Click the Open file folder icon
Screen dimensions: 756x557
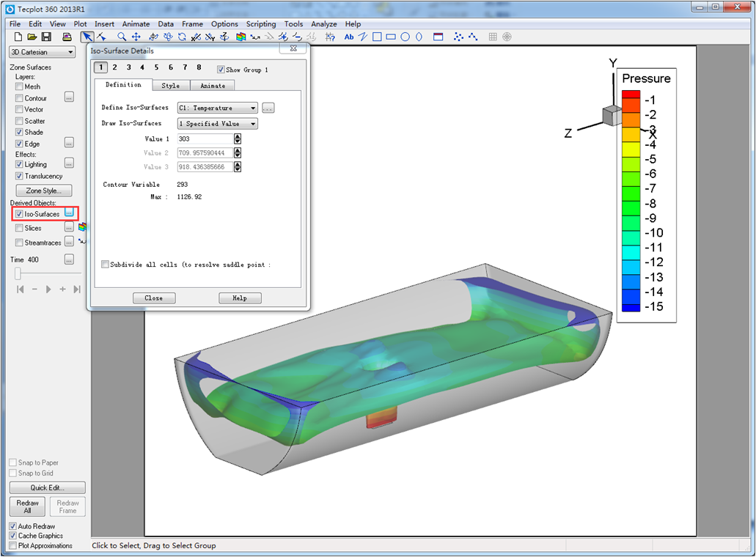click(32, 37)
